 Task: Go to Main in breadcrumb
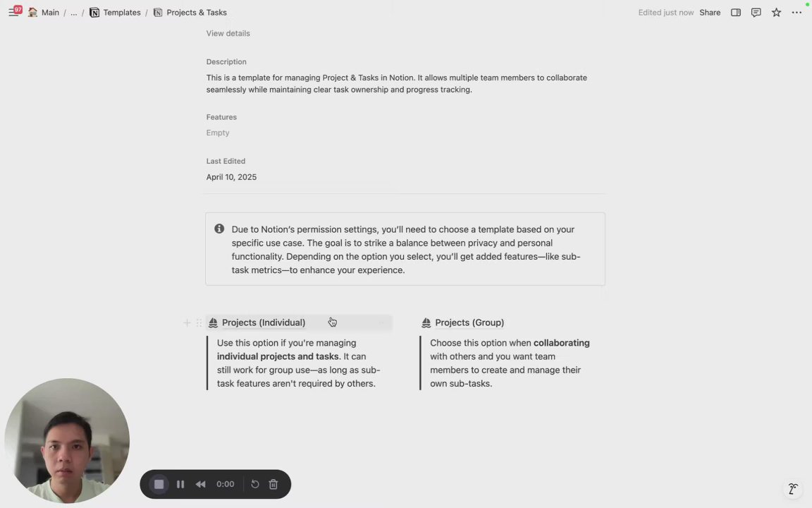(50, 13)
